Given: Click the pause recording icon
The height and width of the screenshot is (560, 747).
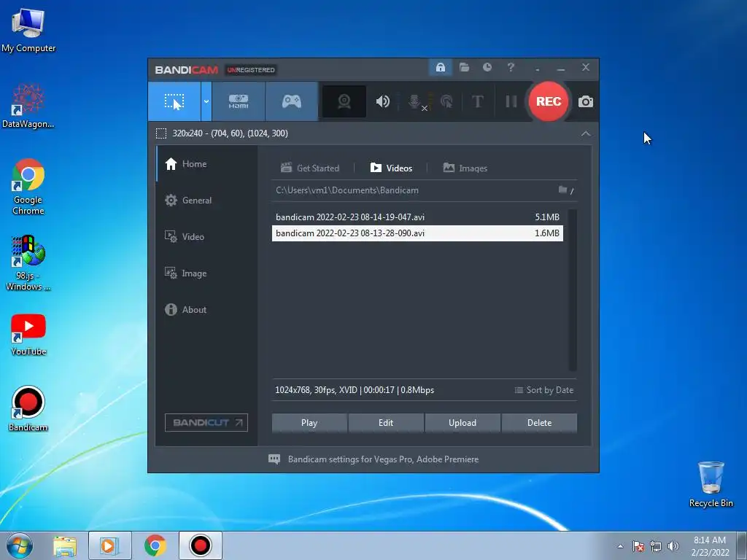Looking at the screenshot, I should click(511, 101).
